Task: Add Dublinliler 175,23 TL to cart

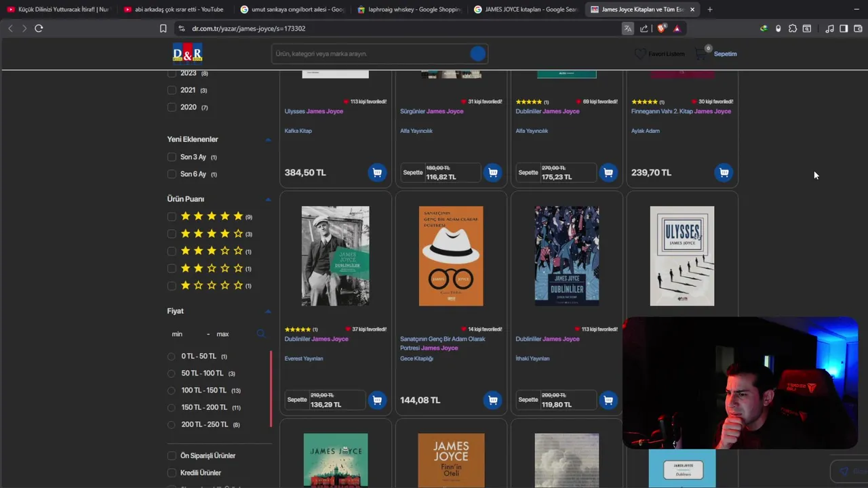Action: (x=608, y=172)
